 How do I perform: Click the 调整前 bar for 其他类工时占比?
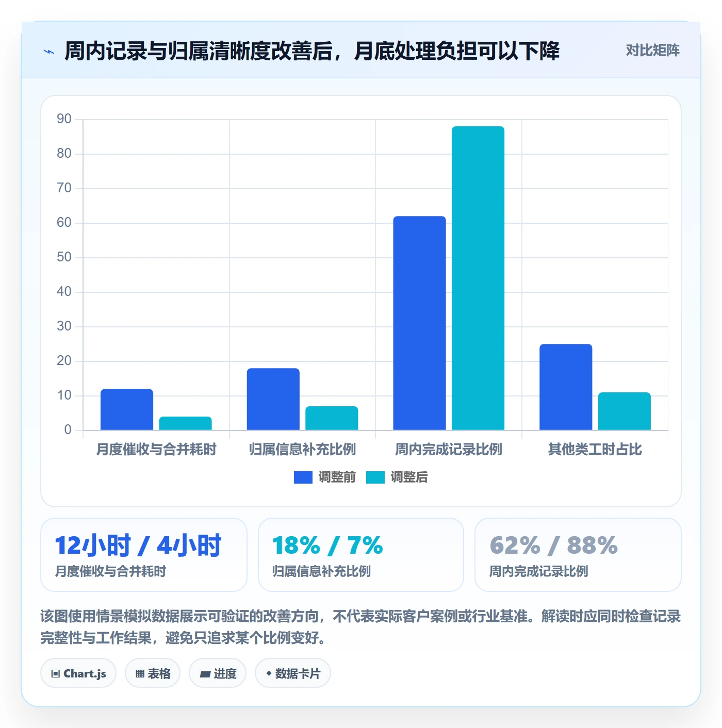[x=566, y=387]
